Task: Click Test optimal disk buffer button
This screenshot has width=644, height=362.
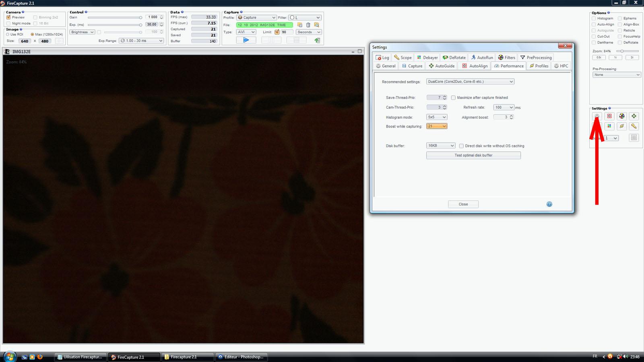Action: 473,155
